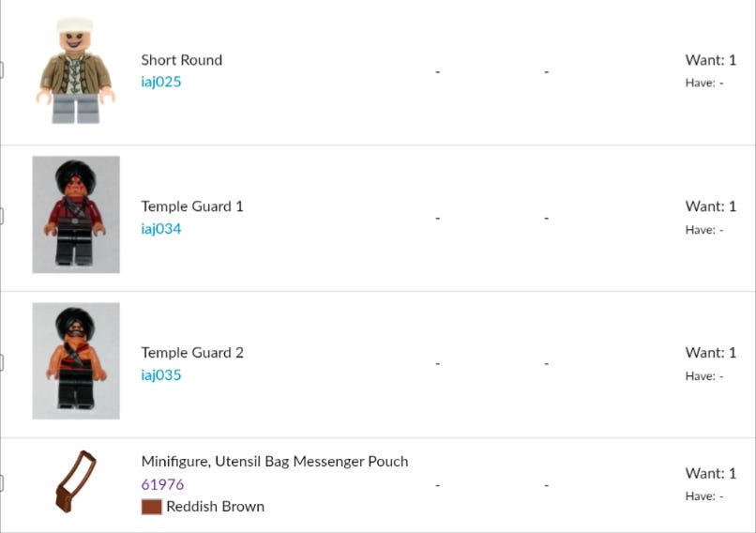Tick the checkbox beside Short Round
This screenshot has width=756, height=533.
pyautogui.click(x=2, y=69)
